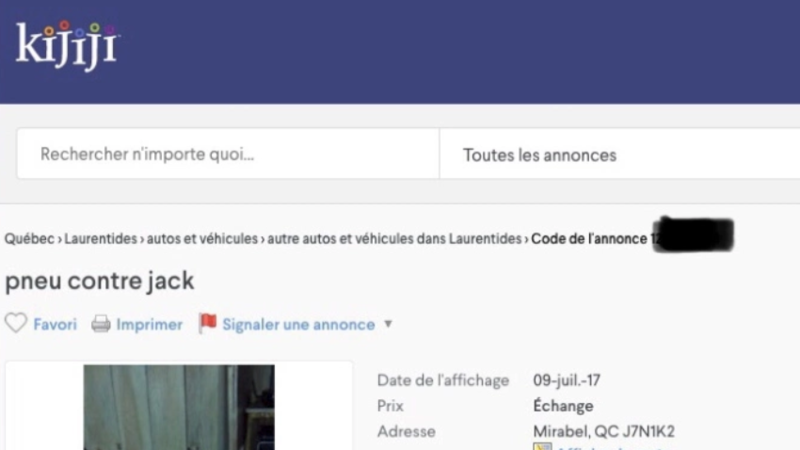
Task: Open the Laurentides breadcrumb link
Action: pyautogui.click(x=101, y=239)
